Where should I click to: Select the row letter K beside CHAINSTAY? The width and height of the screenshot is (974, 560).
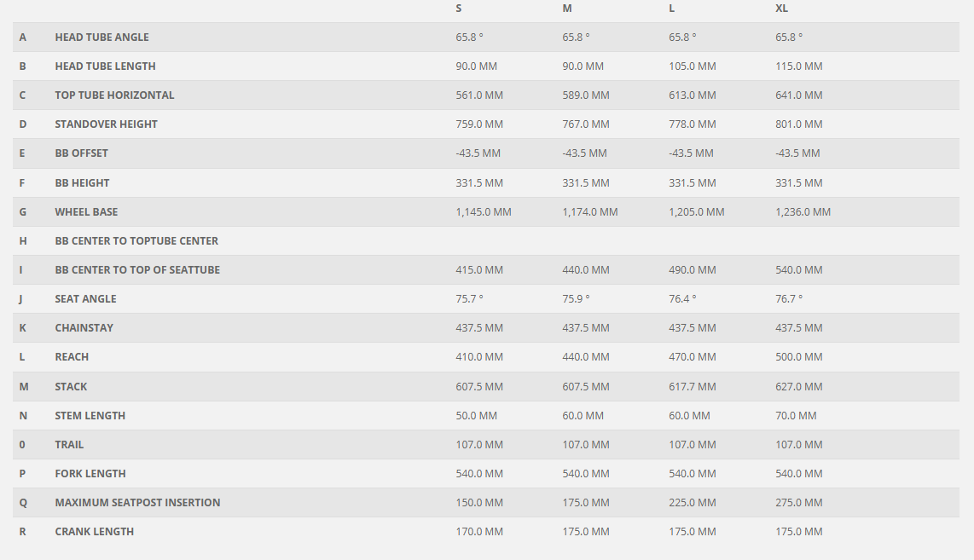pyautogui.click(x=23, y=328)
